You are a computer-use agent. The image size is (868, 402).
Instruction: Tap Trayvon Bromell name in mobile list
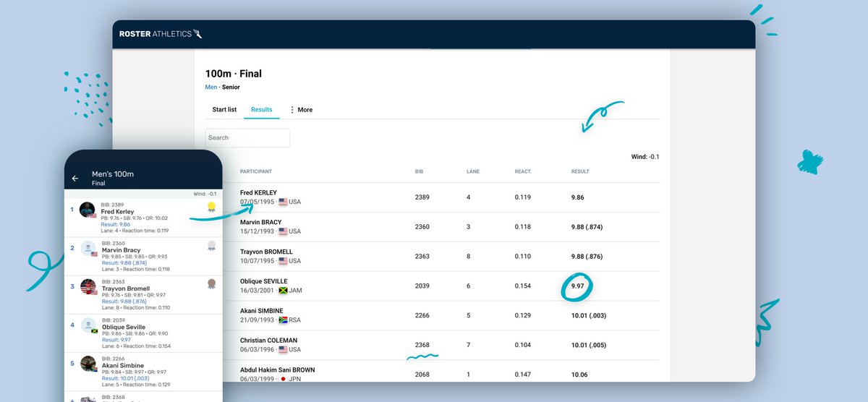[x=126, y=288]
